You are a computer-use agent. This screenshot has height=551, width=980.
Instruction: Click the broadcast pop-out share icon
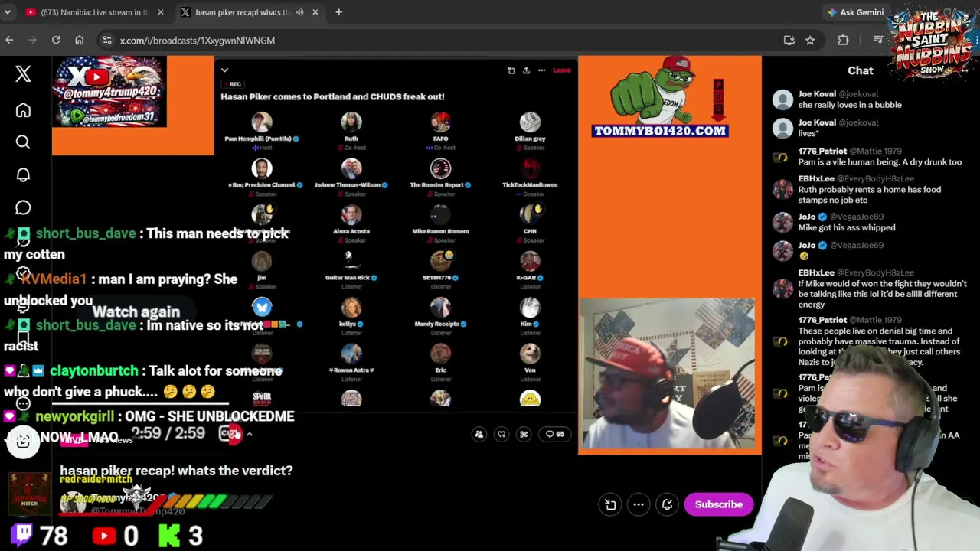coord(610,504)
